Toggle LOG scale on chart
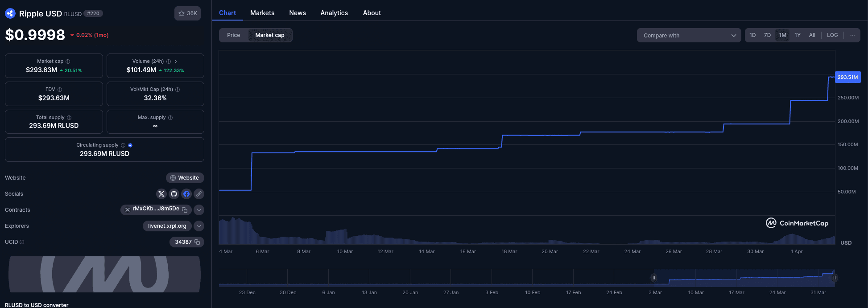The width and height of the screenshot is (868, 308). (832, 35)
